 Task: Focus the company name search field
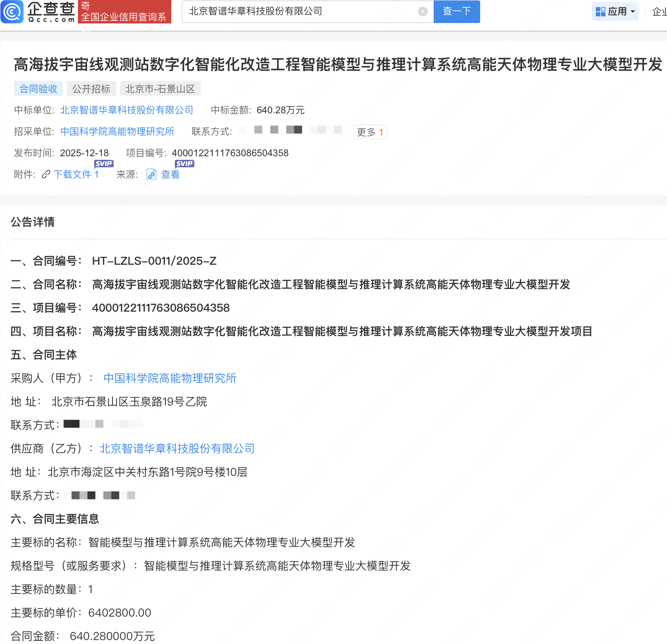302,12
